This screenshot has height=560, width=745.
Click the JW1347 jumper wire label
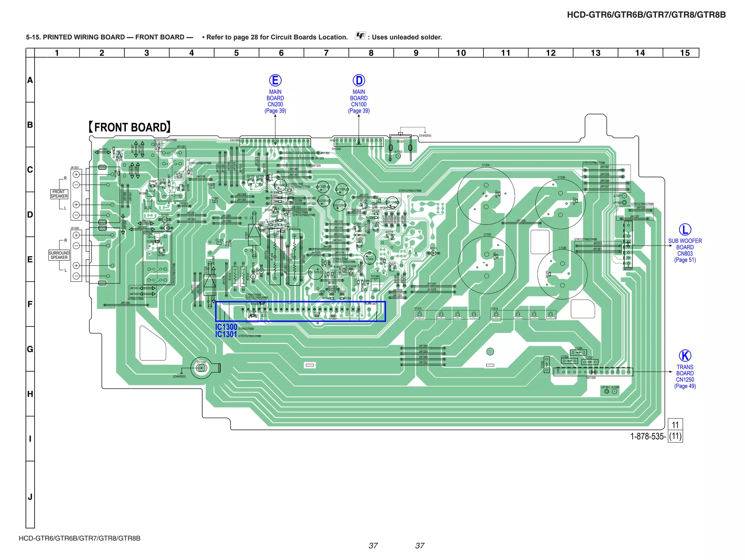coord(432,284)
